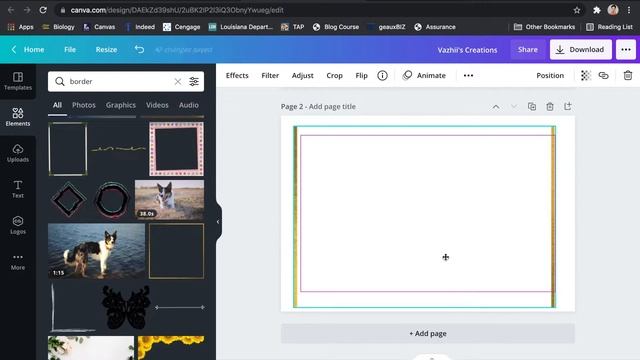640x360 pixels.
Task: Open the Filter options
Action: pos(270,76)
